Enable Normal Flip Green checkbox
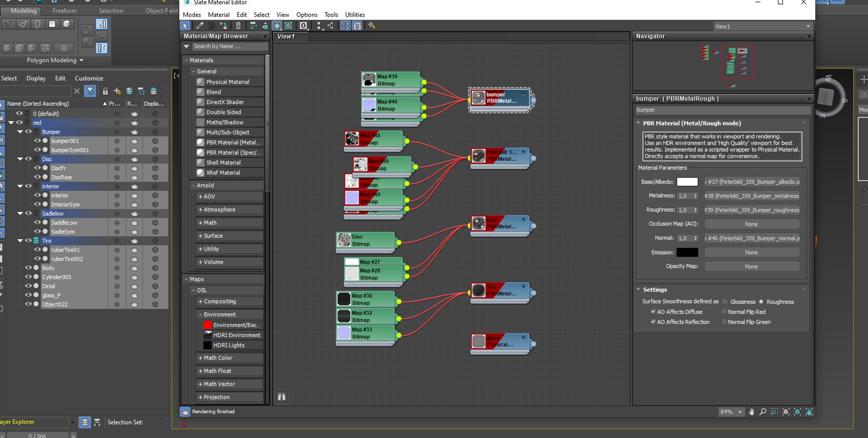Screen dimensions: 868x438 [724, 322]
